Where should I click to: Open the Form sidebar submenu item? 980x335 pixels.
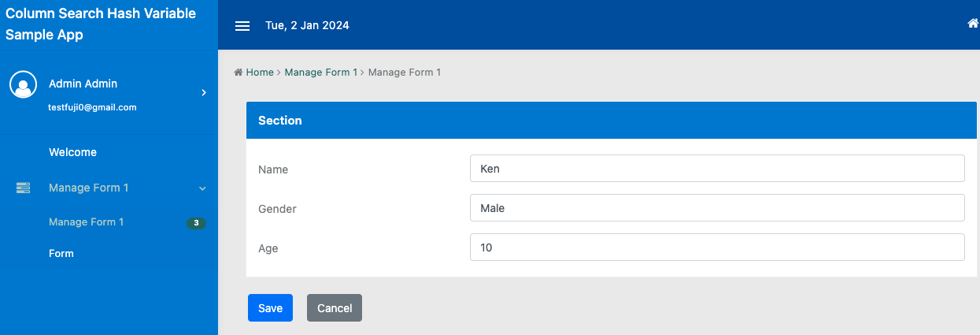pyautogui.click(x=61, y=254)
